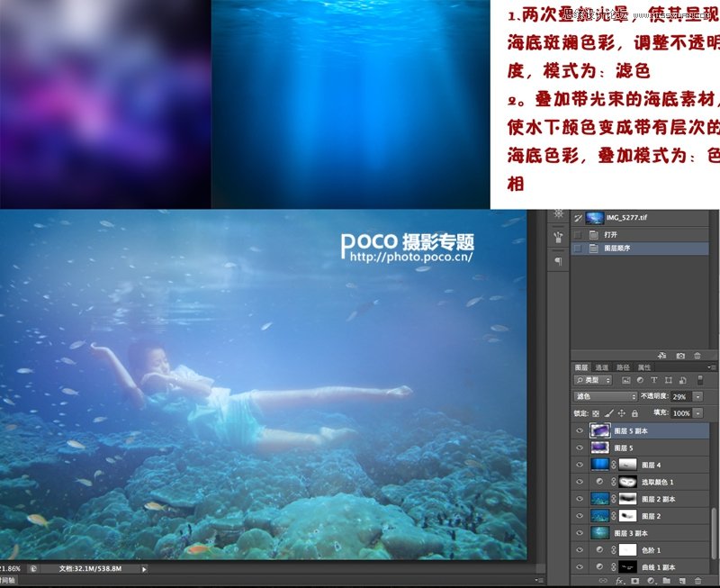Open the brush presets panel icon

click(x=558, y=238)
